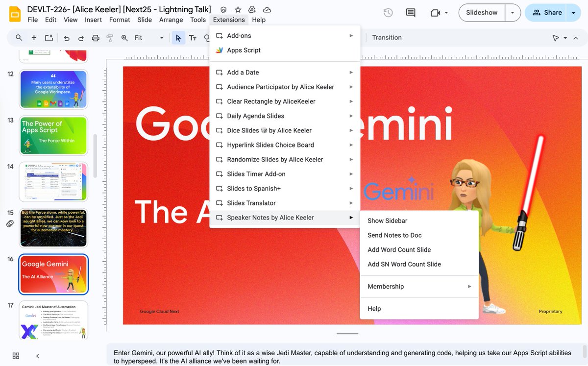Image resolution: width=588 pixels, height=366 pixels.
Task: Open the Edit menu
Action: 51,20
